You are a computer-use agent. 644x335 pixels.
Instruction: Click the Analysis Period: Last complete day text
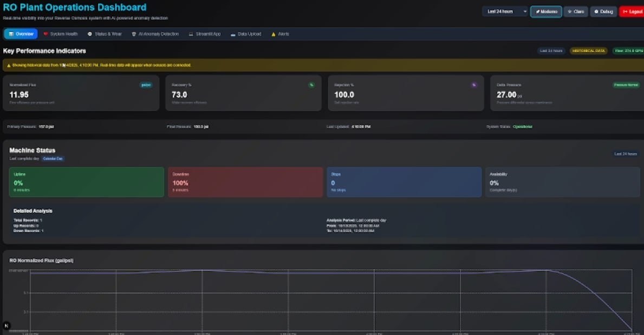(356, 220)
